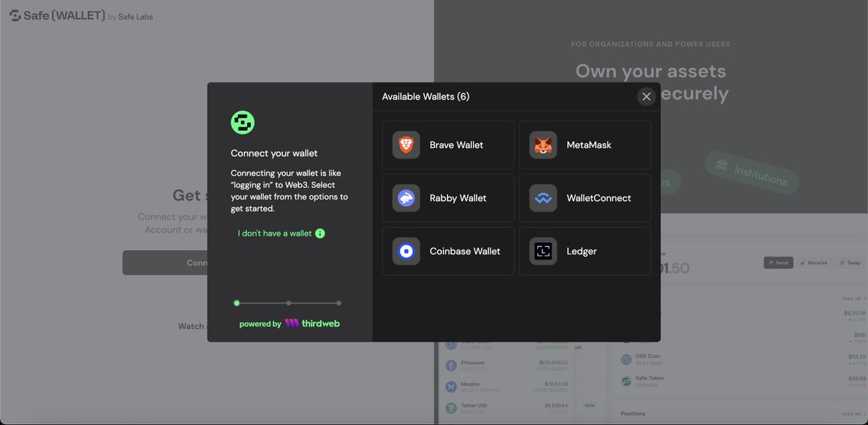Click the Tether USD row name

click(476, 405)
